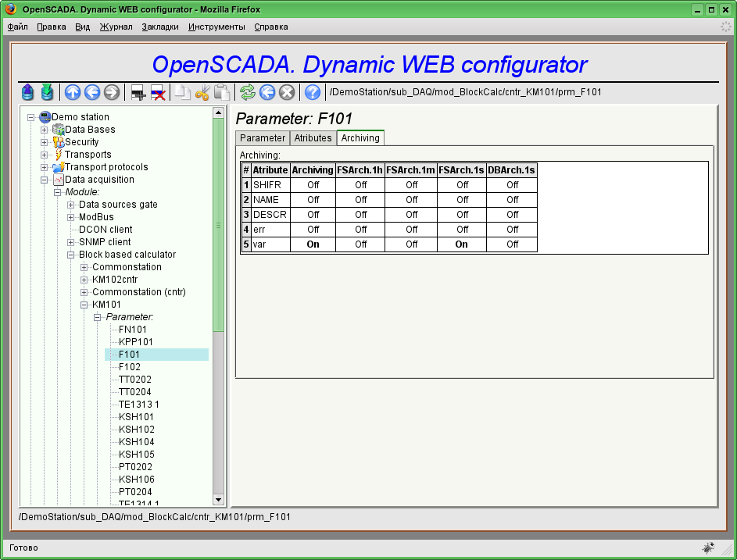The width and height of the screenshot is (737, 560).
Task: Expand the Transports tree node
Action: (x=45, y=155)
